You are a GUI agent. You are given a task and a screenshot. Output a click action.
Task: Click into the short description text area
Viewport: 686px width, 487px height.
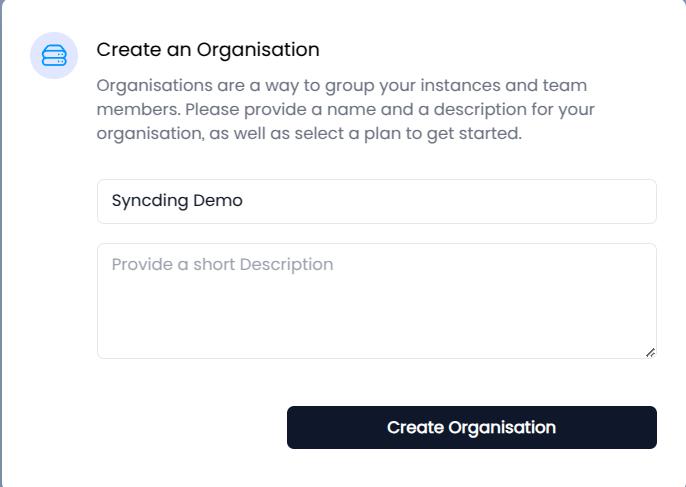376,300
